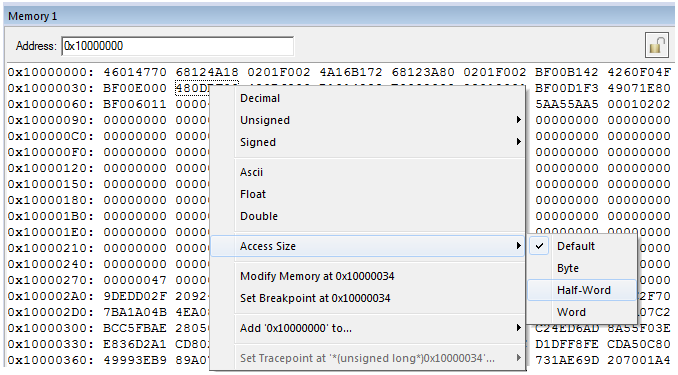
Task: Select memory value 4260F04F
Action: point(639,72)
